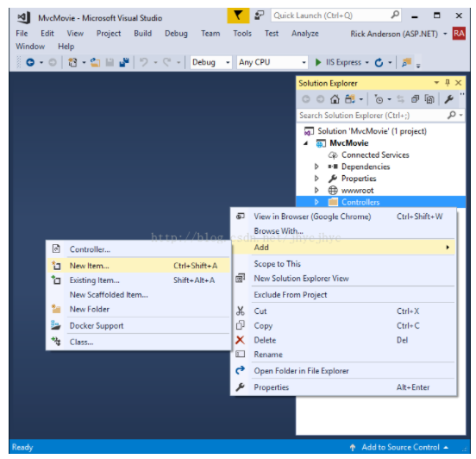476x459 pixels.
Task: Open the Any CPU platform dropdown
Action: (x=272, y=63)
